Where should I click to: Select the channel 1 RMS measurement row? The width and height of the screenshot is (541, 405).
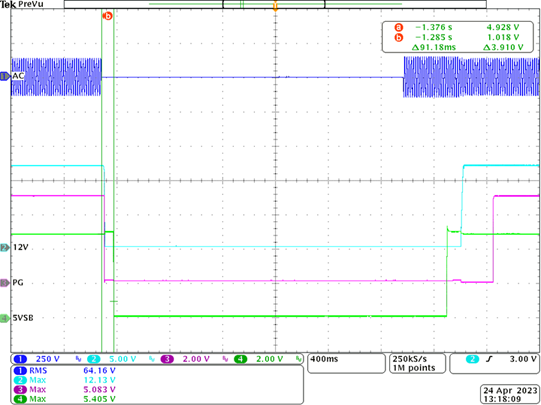click(x=64, y=371)
